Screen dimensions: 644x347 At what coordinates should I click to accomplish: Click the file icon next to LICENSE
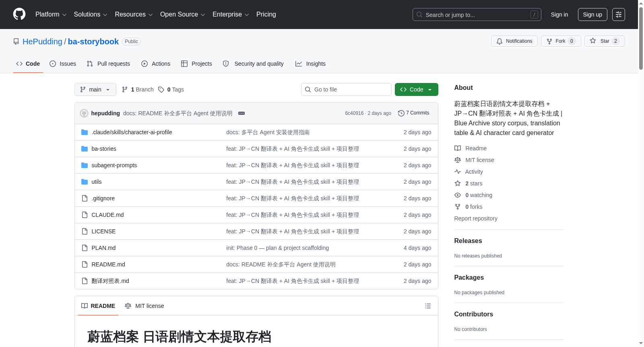[x=85, y=231]
